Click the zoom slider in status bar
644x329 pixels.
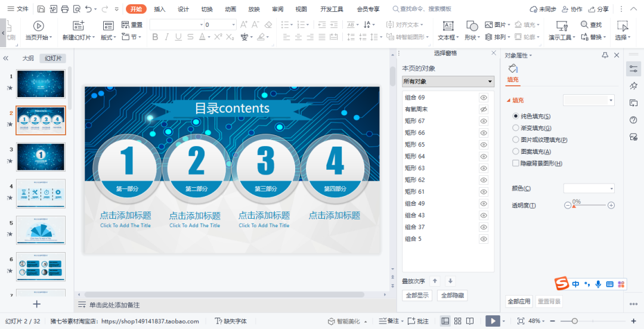click(592, 321)
